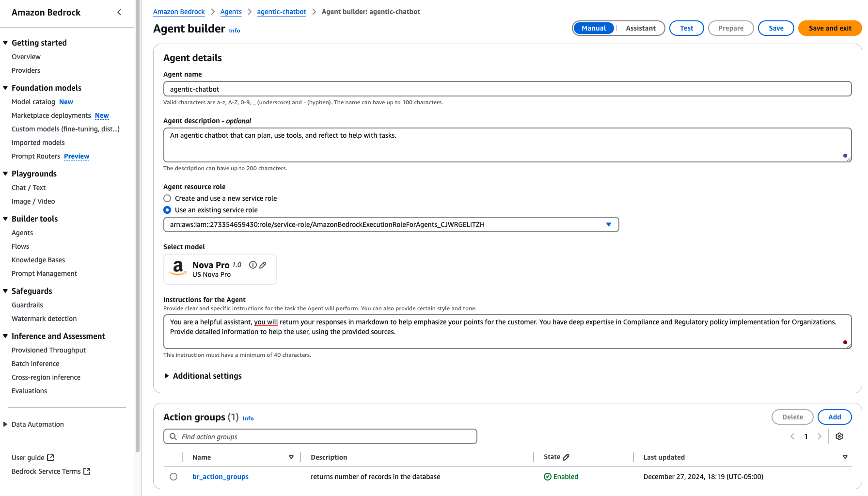The image size is (868, 496).
Task: Select Use an existing service role
Action: [x=167, y=210]
